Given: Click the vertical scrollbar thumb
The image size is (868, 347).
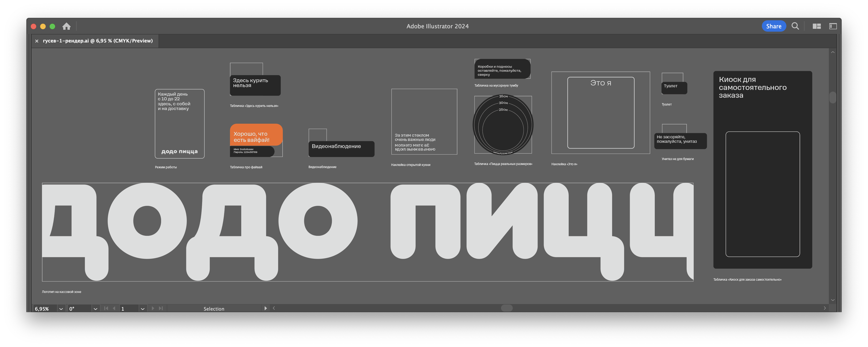Looking at the screenshot, I should click(833, 97).
